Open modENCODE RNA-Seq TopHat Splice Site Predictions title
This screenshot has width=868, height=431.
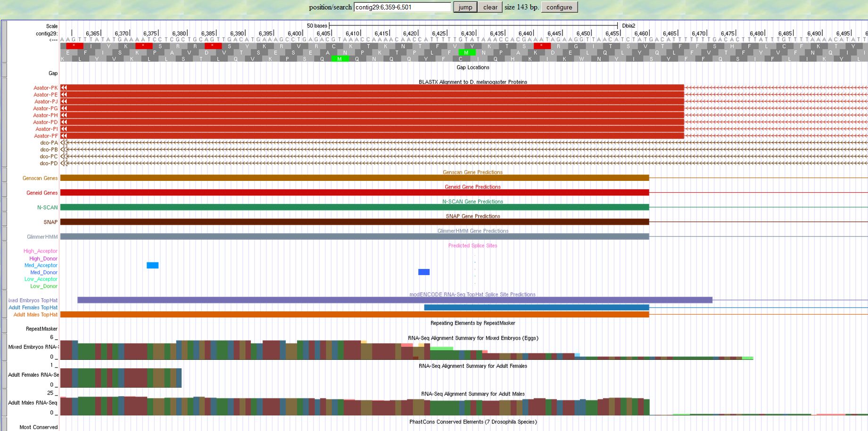(x=472, y=294)
